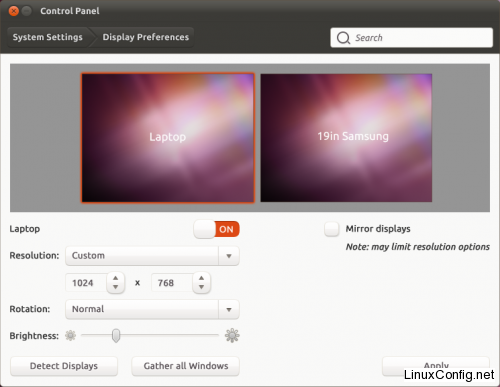Click the 'Rotation:' label
Viewport: 500px width, 387px height.
[30, 309]
